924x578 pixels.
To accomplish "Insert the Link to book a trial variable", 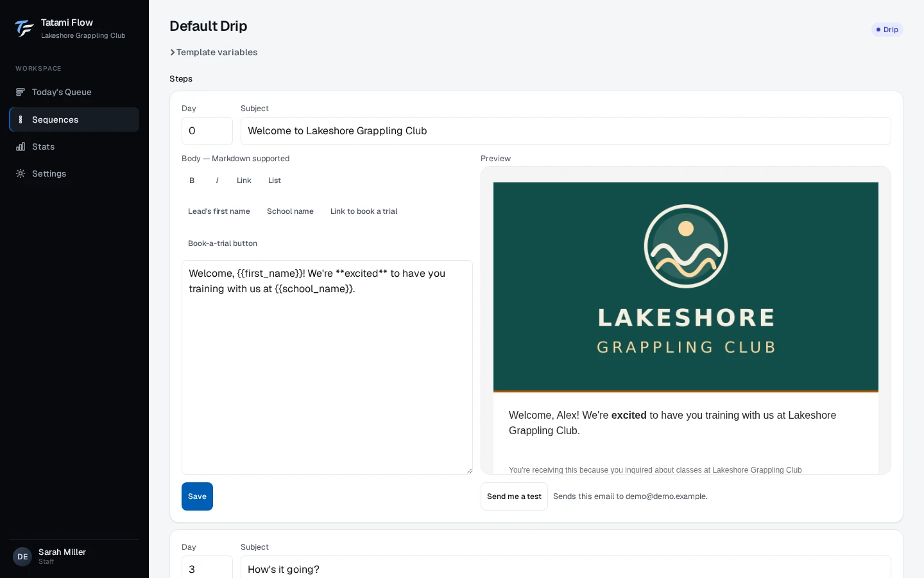I will pos(364,211).
